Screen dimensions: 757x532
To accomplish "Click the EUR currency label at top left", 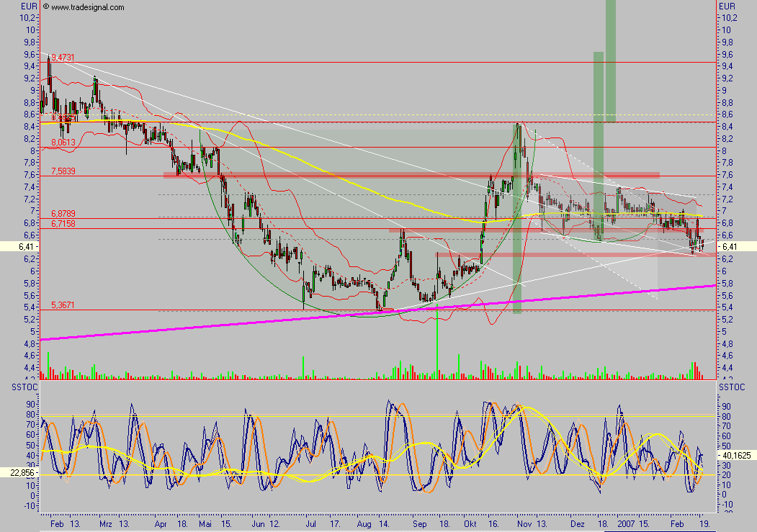I will pyautogui.click(x=28, y=6).
